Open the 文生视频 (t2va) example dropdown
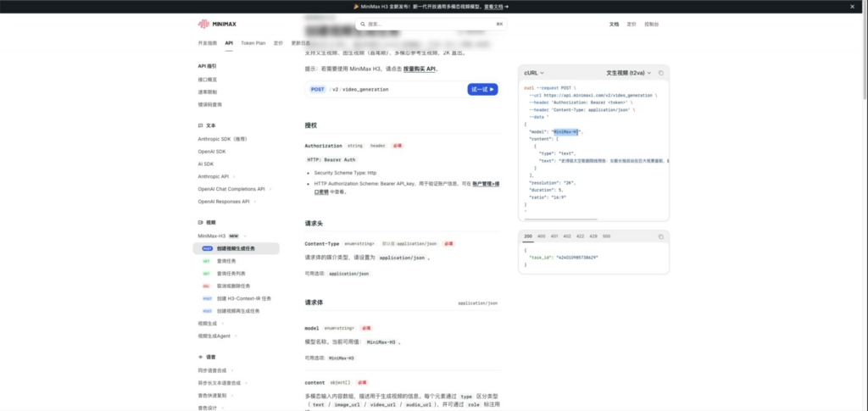This screenshot has height=411, width=868. pos(628,73)
